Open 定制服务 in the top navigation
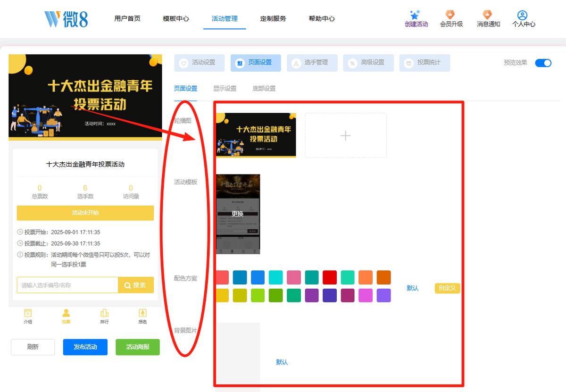The image size is (566, 392). (273, 19)
